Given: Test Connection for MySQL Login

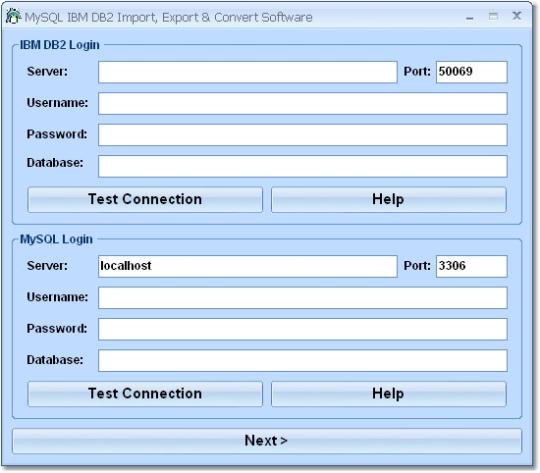Looking at the screenshot, I should [x=145, y=394].
